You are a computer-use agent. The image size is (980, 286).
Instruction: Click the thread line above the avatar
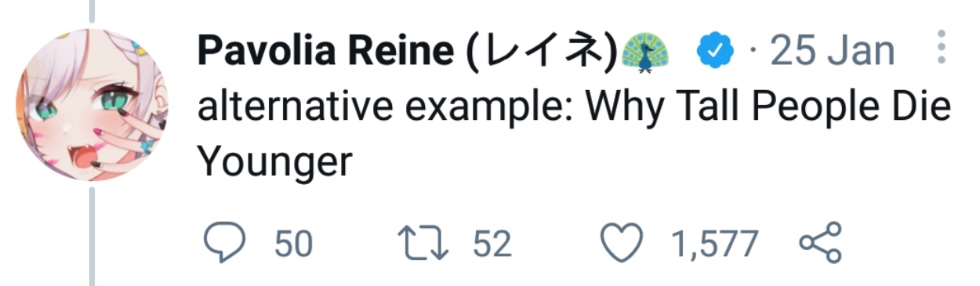pos(92,11)
